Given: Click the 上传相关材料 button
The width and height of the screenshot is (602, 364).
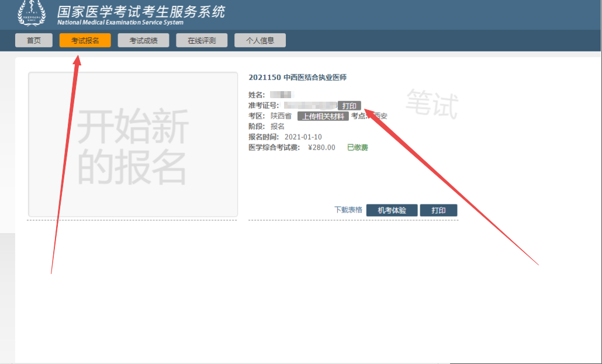Looking at the screenshot, I should point(323,116).
